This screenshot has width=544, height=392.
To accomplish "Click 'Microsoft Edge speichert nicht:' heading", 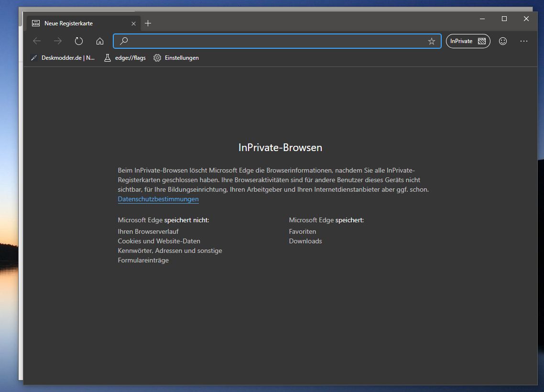I will [163, 220].
